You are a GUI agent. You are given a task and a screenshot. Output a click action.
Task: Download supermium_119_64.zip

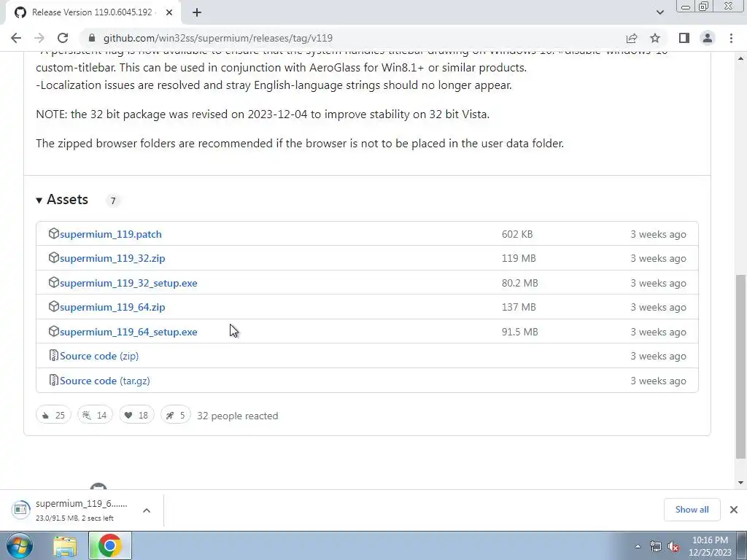click(x=112, y=308)
